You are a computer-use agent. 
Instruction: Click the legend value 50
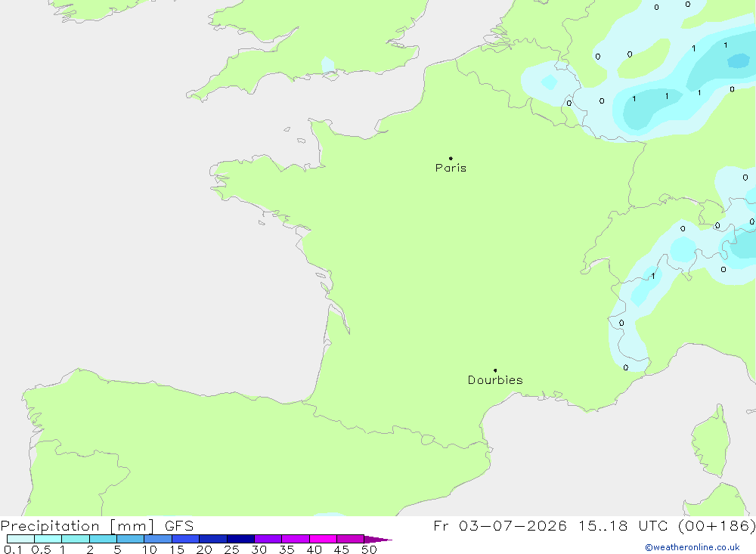pyautogui.click(x=369, y=549)
